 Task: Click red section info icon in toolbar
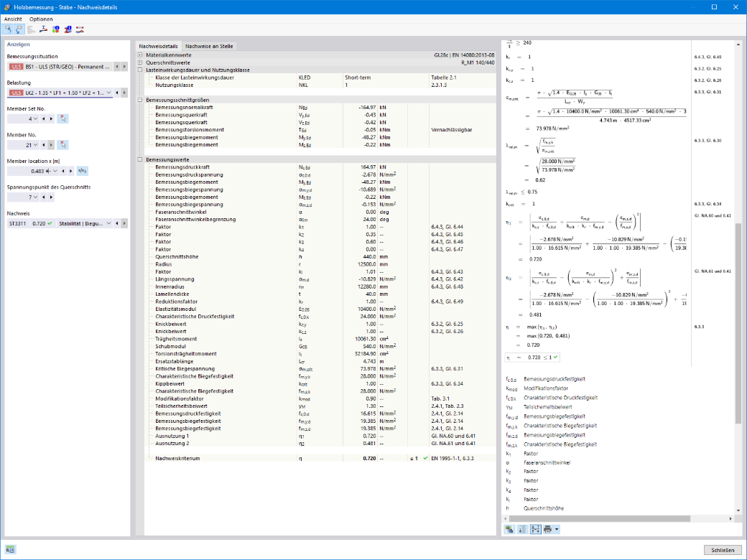(x=68, y=29)
